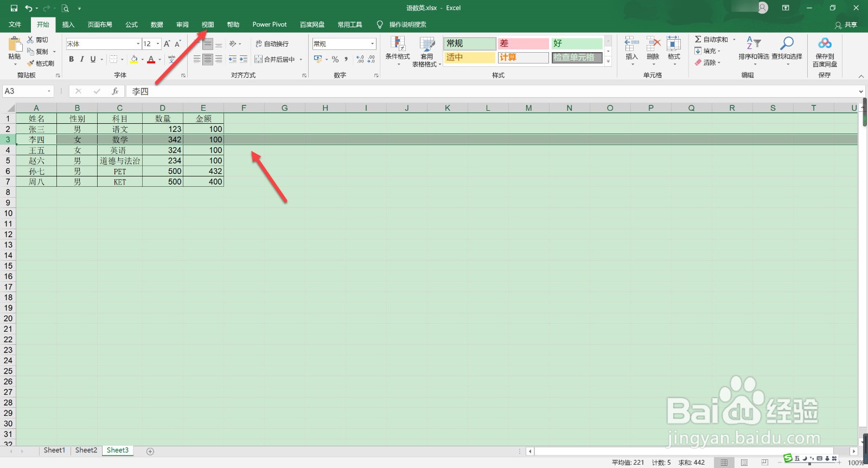
Task: Open the Name Box dropdown arrow
Action: click(x=49, y=91)
